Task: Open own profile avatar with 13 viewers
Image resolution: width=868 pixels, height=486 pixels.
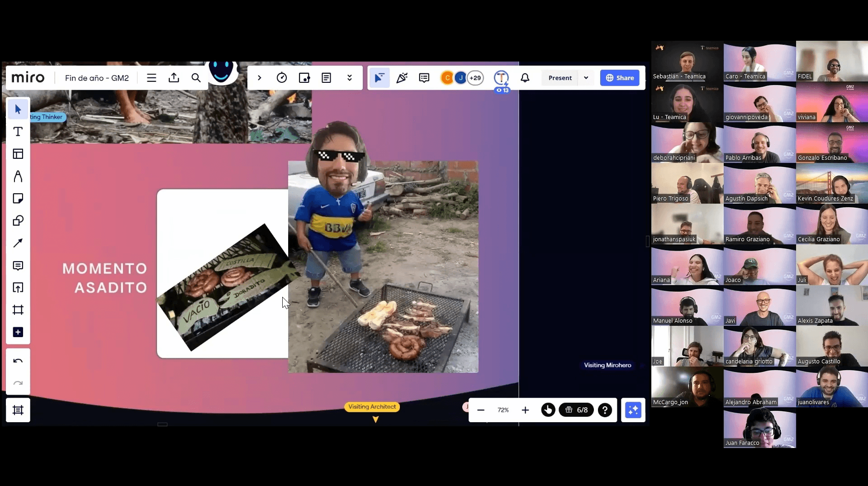Action: [x=501, y=78]
